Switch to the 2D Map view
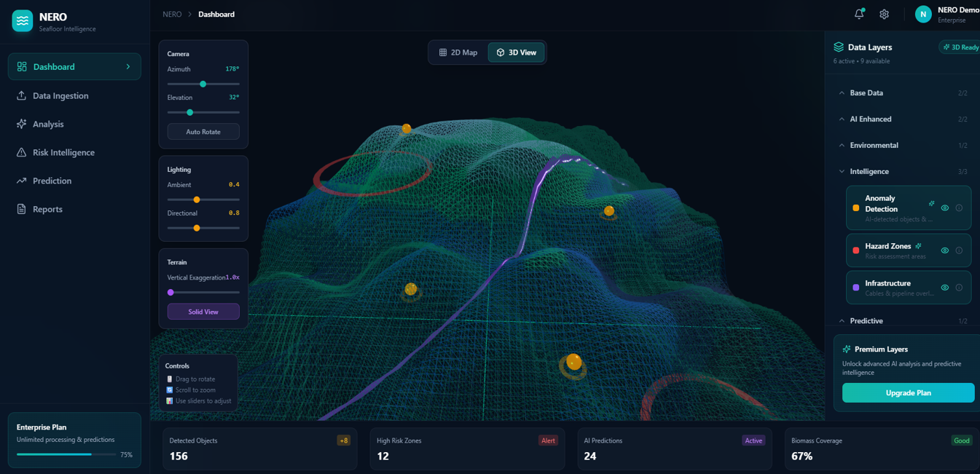This screenshot has width=980, height=474. coord(459,52)
